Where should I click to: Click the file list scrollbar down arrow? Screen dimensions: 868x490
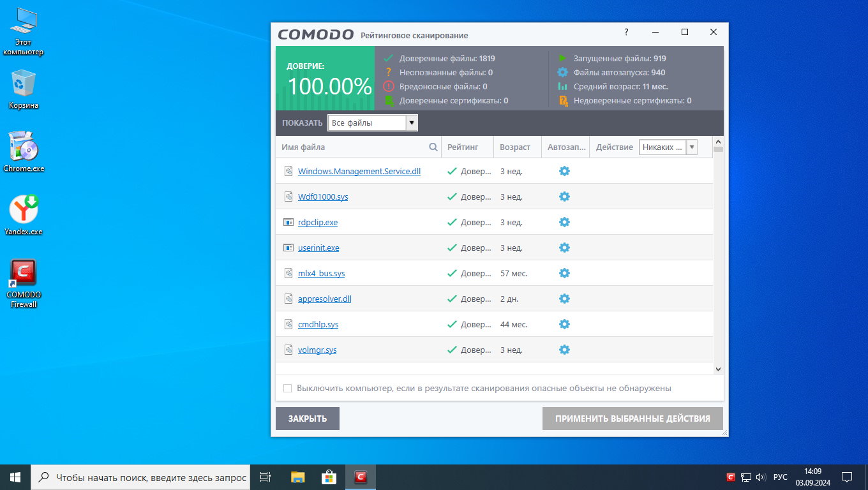718,369
